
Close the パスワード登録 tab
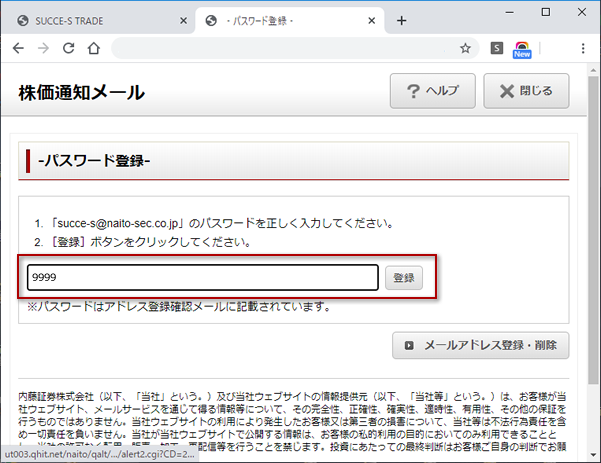point(372,20)
